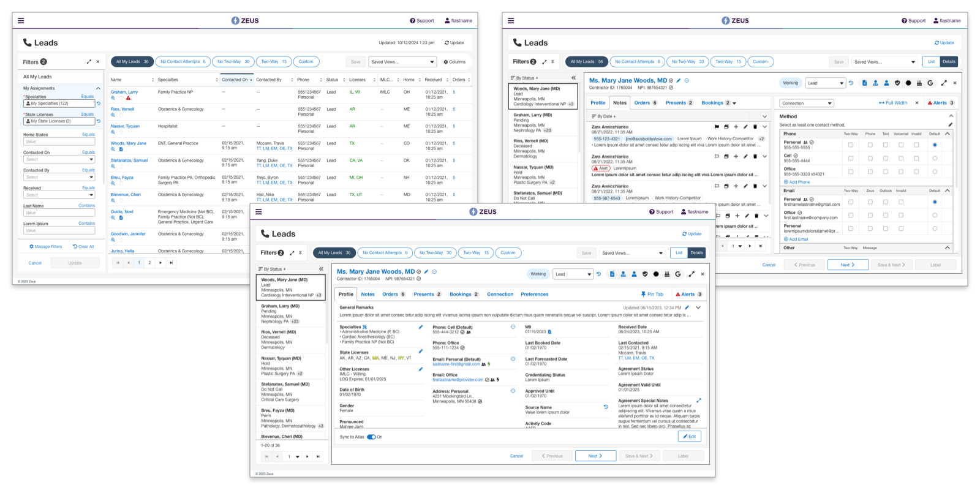Image resolution: width=980 pixels, height=490 pixels.
Task: Click red alert triangle under Graham, Larry
Action: tap(128, 98)
